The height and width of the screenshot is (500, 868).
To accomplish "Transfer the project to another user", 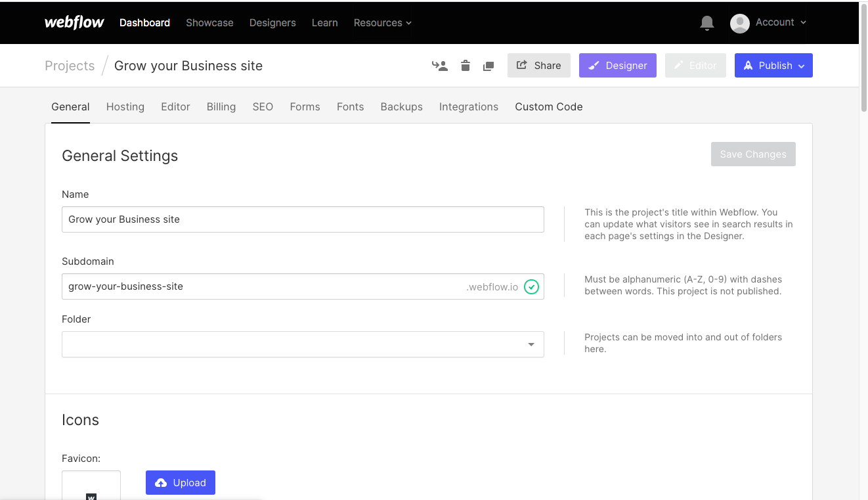I will tap(440, 65).
